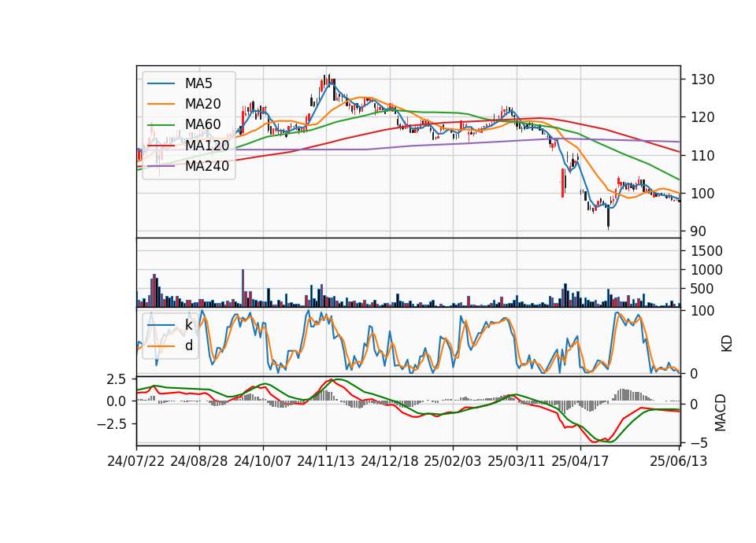756x543 pixels.
Task: Click the tallest volume bar near 24/10/07
Action: point(243,288)
